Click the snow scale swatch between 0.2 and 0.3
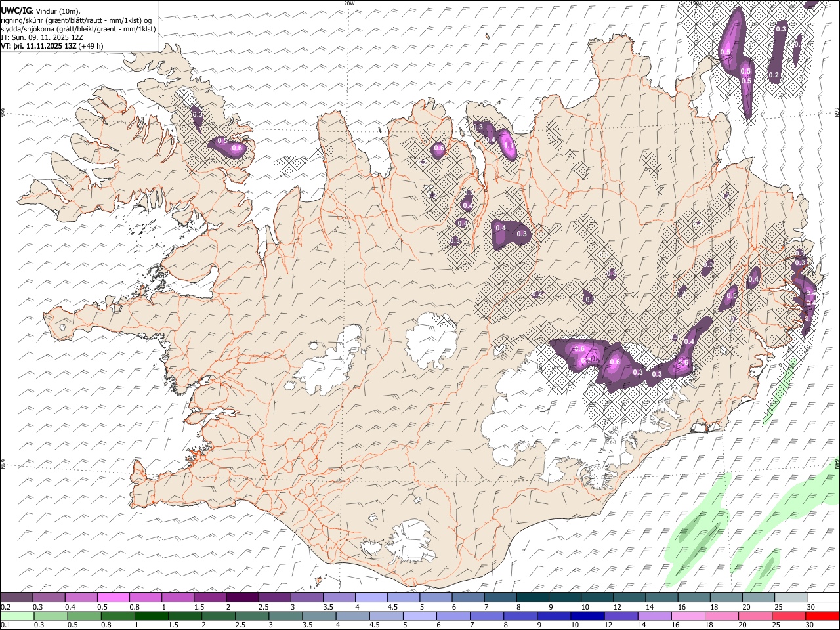The image size is (840, 630). 17,597
